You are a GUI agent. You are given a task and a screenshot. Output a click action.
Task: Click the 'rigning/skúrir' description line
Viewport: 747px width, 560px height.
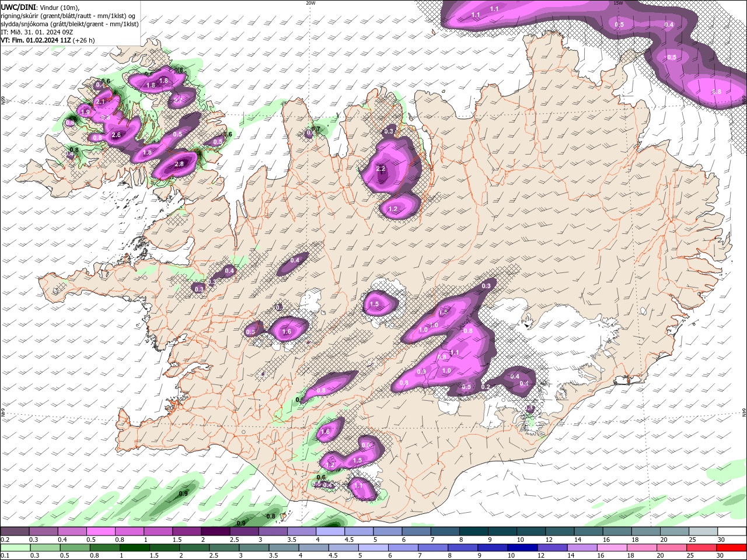click(x=69, y=15)
